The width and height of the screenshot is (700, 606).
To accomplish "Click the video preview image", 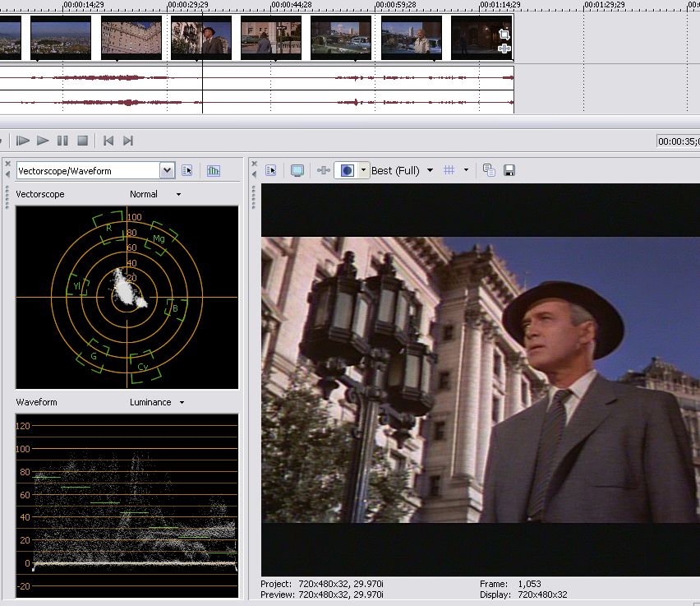I will coord(481,380).
